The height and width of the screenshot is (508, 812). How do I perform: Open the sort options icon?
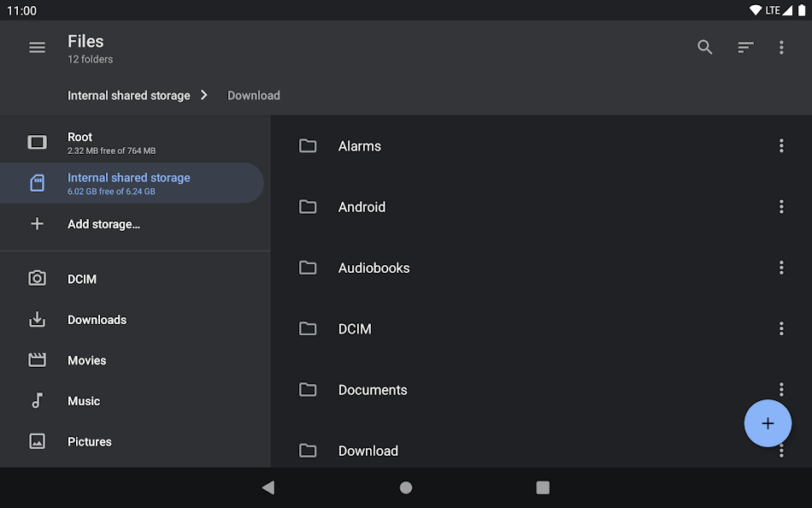click(x=745, y=48)
